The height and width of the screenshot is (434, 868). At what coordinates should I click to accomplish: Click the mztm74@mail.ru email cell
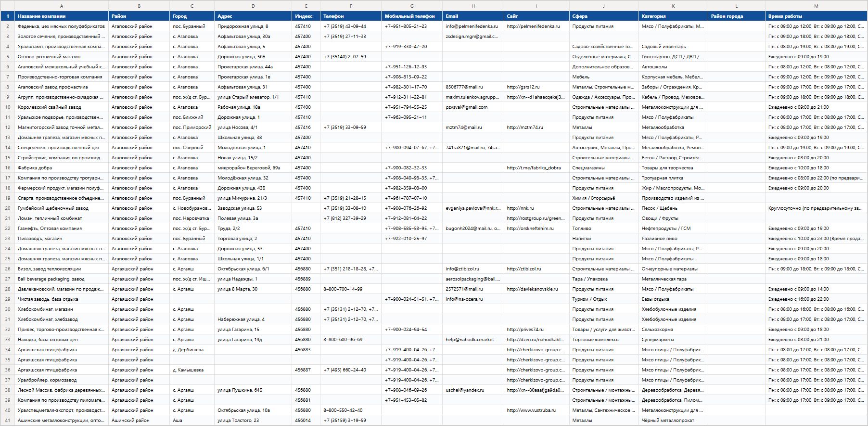(473, 128)
